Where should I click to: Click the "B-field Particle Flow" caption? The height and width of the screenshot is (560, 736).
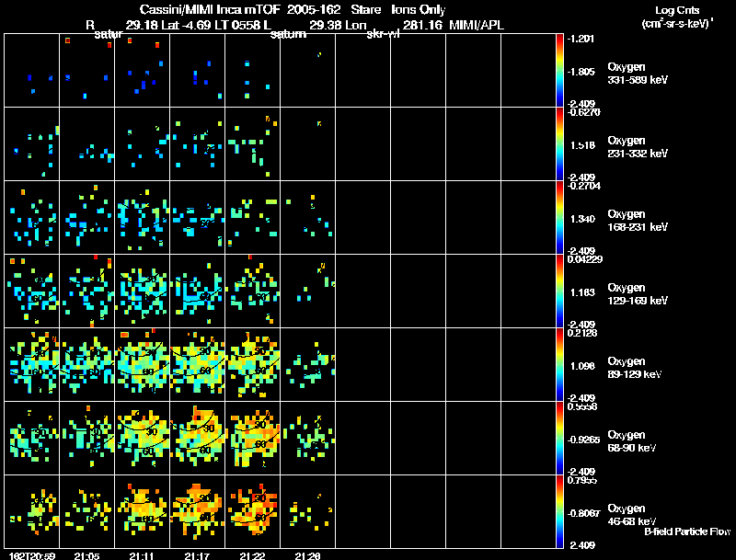(x=687, y=531)
